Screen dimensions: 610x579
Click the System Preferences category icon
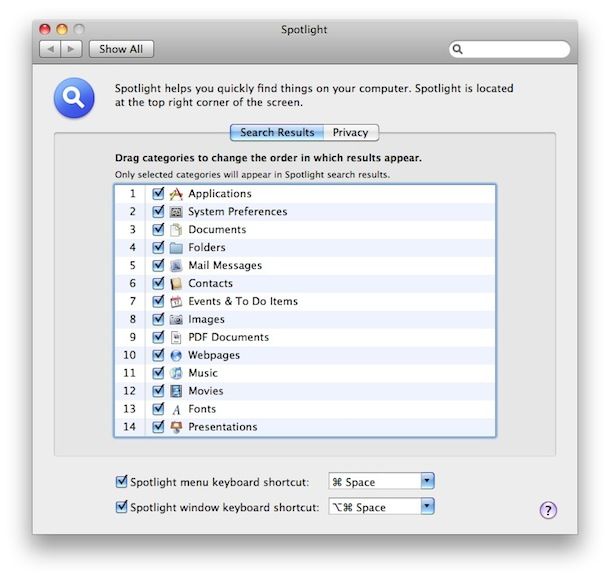tap(176, 212)
